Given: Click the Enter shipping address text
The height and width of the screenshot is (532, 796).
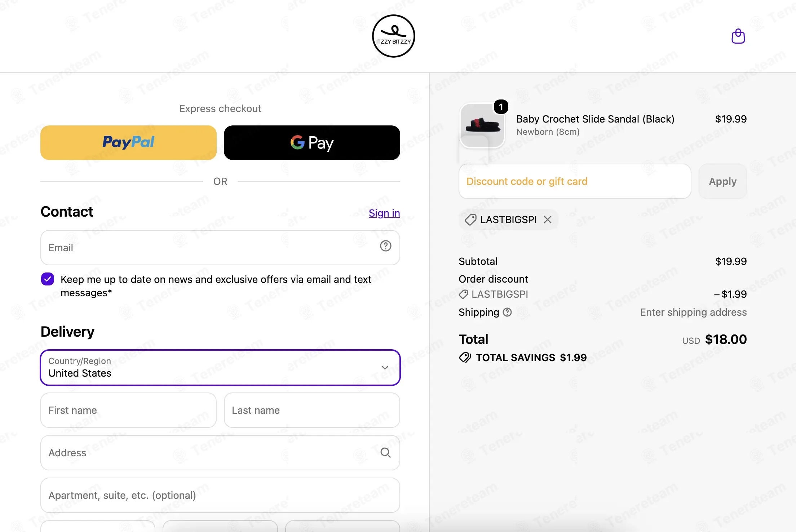Looking at the screenshot, I should coord(693,312).
